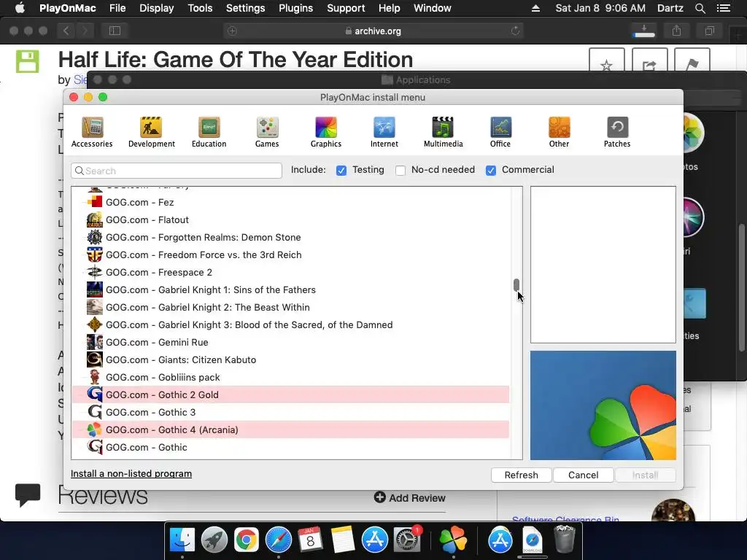This screenshot has width=747, height=560.
Task: Select GOG.com - Freespace 2
Action: pyautogui.click(x=290, y=272)
